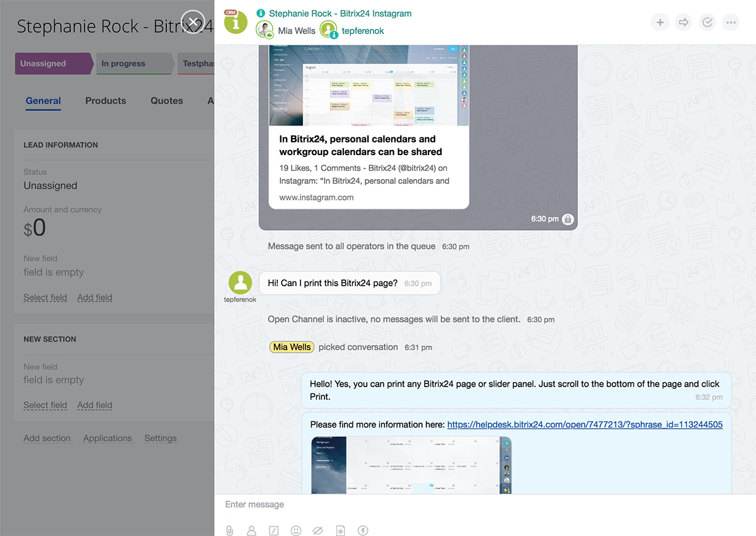Click the plus icon in chat header
This screenshot has height=536, width=756.
(660, 23)
